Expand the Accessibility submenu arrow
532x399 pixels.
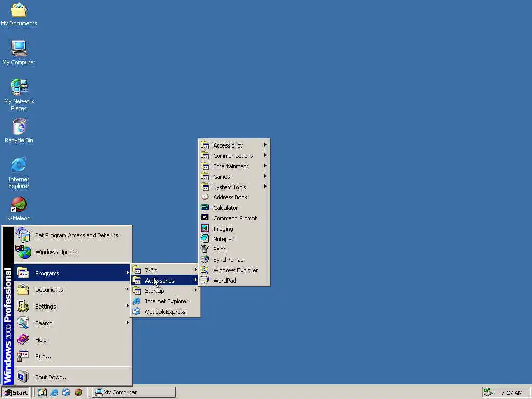(x=265, y=145)
